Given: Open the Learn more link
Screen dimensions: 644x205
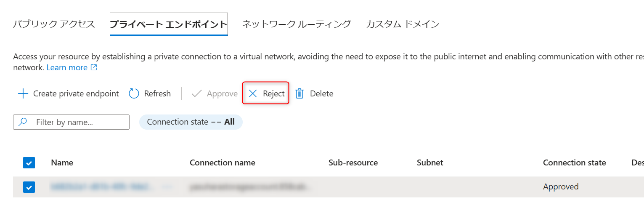Looking at the screenshot, I should click(67, 67).
